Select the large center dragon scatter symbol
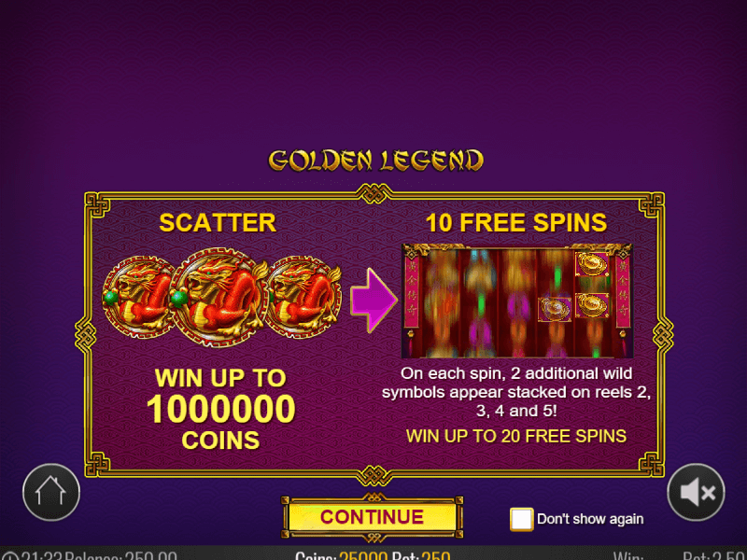747x560 pixels. pos(219,297)
